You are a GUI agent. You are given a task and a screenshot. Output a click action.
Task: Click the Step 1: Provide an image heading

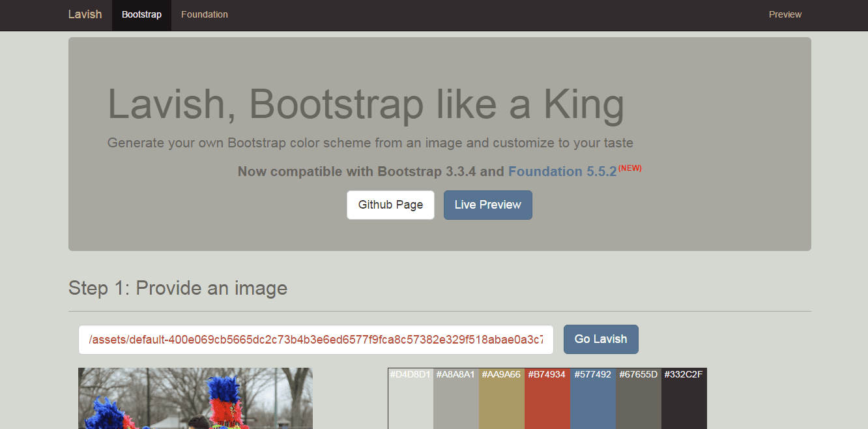tap(178, 288)
